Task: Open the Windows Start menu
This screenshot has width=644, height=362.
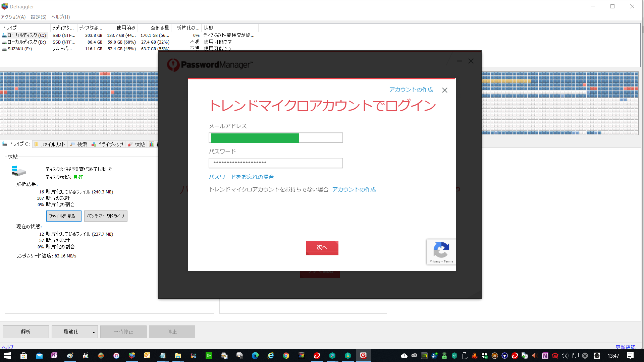Action: click(7, 356)
